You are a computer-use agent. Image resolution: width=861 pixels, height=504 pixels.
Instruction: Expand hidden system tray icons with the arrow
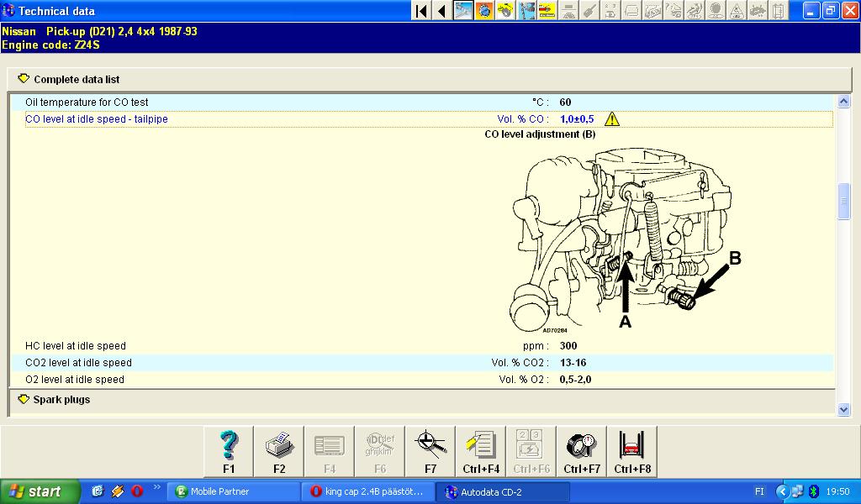click(x=782, y=491)
